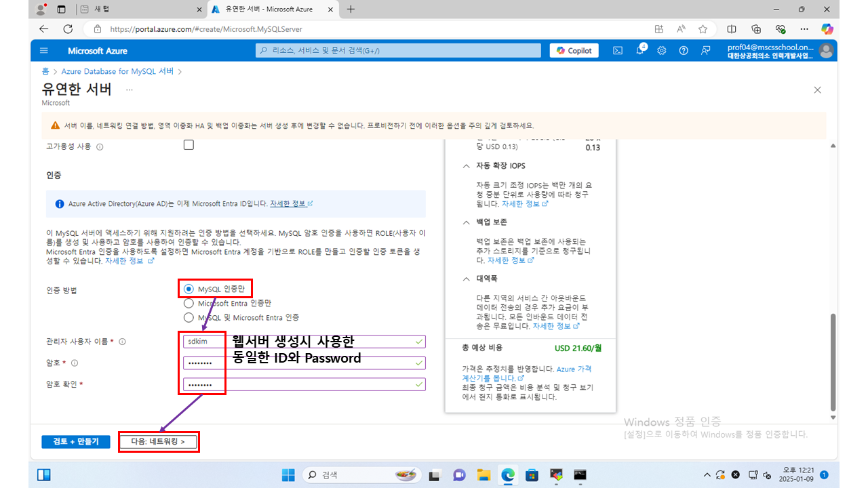This screenshot has width=868, height=488.
Task: Go to 홈 breadcrumb
Action: pos(45,71)
